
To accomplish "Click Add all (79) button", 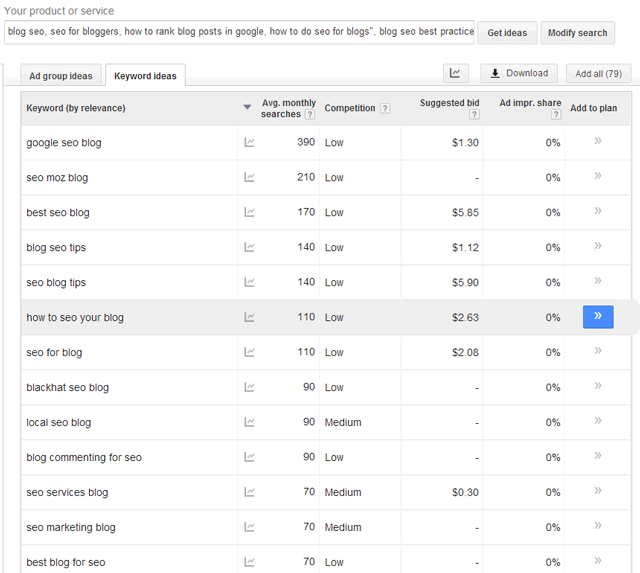I will [x=598, y=73].
